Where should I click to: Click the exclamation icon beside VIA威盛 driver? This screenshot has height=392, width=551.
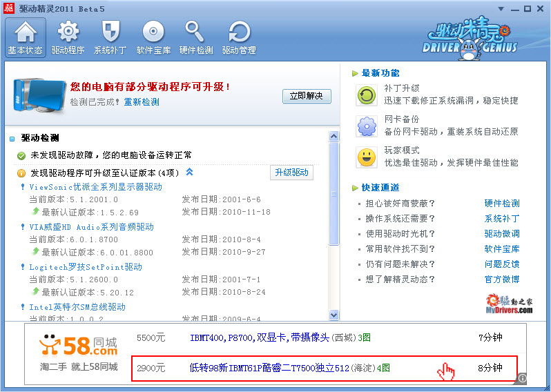[x=23, y=227]
